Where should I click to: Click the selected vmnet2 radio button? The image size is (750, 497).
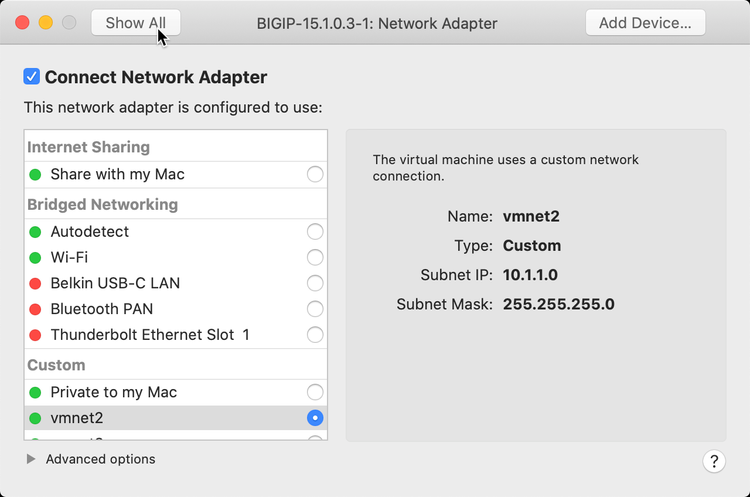click(x=315, y=418)
